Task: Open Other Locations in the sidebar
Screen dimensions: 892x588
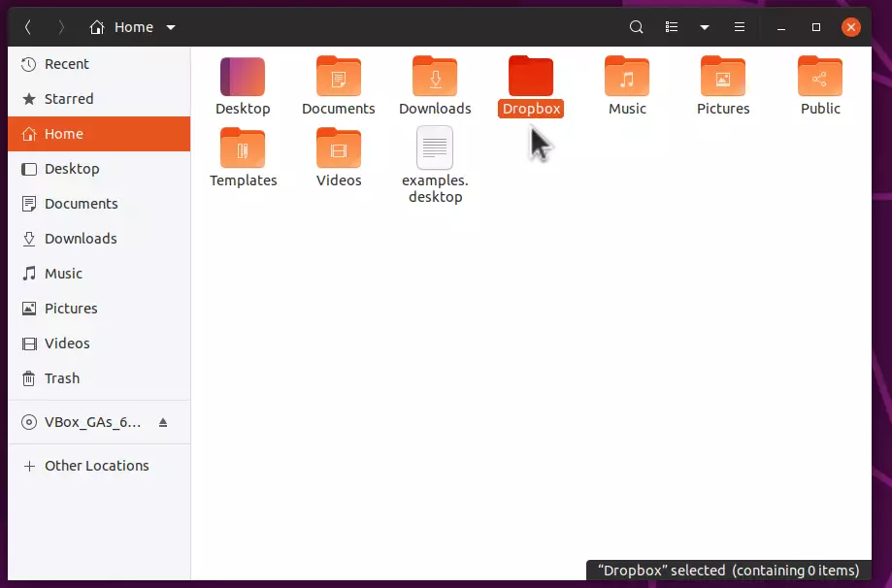Action: [99, 466]
